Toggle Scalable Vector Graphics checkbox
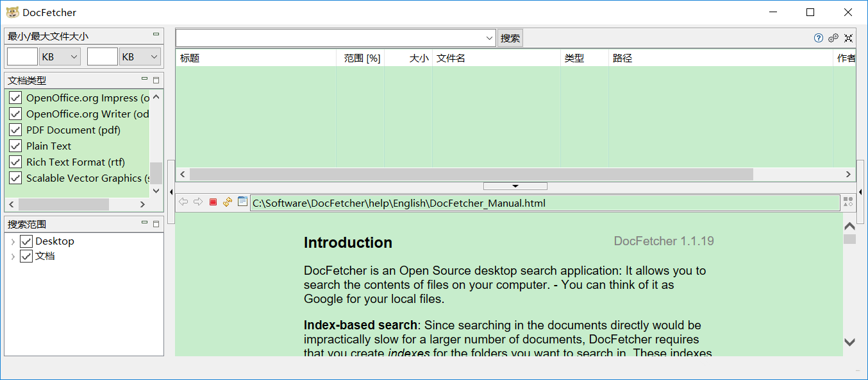The width and height of the screenshot is (868, 380). 15,178
